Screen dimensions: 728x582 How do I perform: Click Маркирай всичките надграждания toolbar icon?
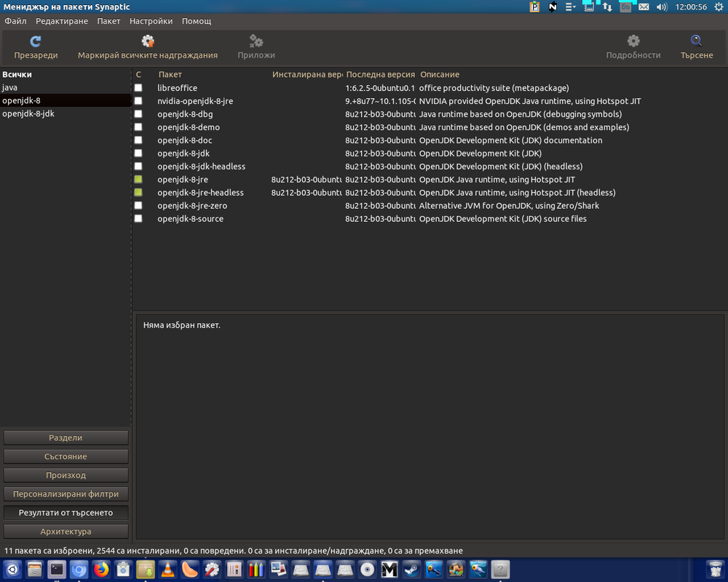pos(148,41)
